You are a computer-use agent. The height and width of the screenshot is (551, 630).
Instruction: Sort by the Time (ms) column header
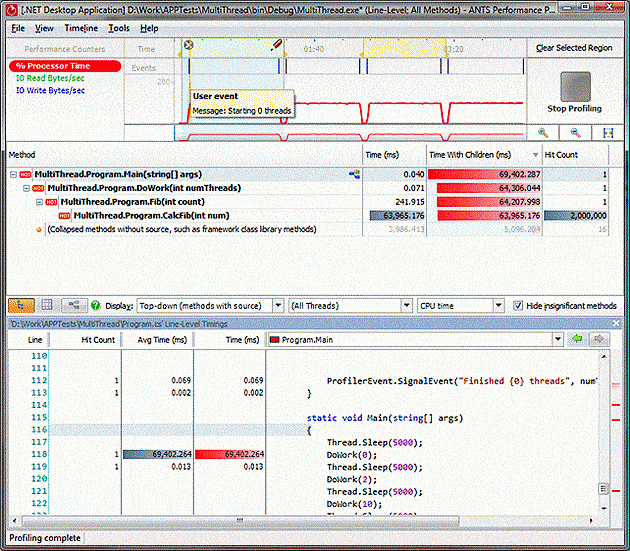pos(394,155)
